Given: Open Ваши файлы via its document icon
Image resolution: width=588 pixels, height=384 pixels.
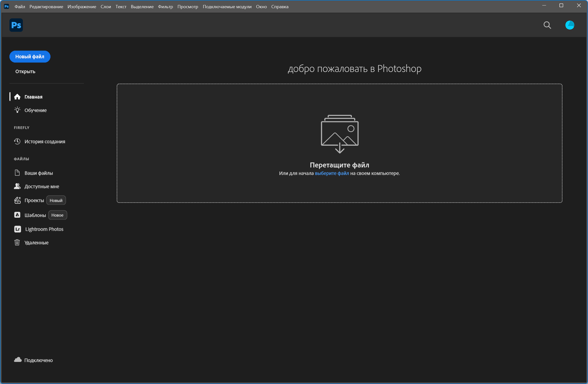Looking at the screenshot, I should tap(17, 173).
